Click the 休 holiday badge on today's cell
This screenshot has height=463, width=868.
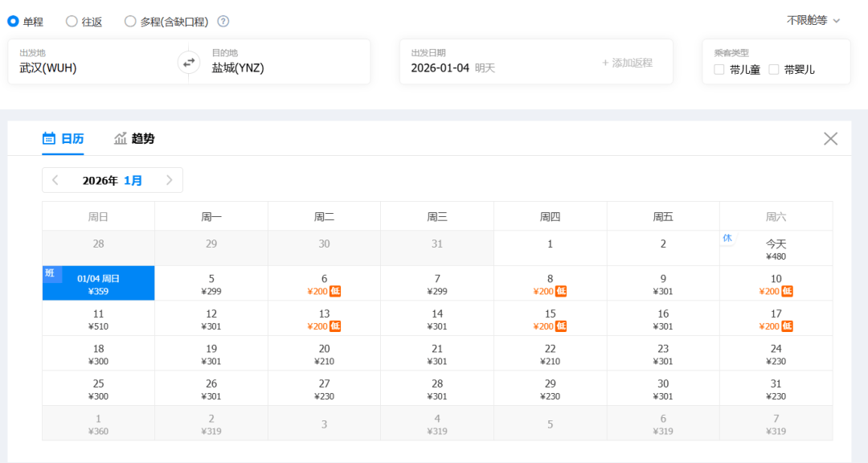[727, 238]
